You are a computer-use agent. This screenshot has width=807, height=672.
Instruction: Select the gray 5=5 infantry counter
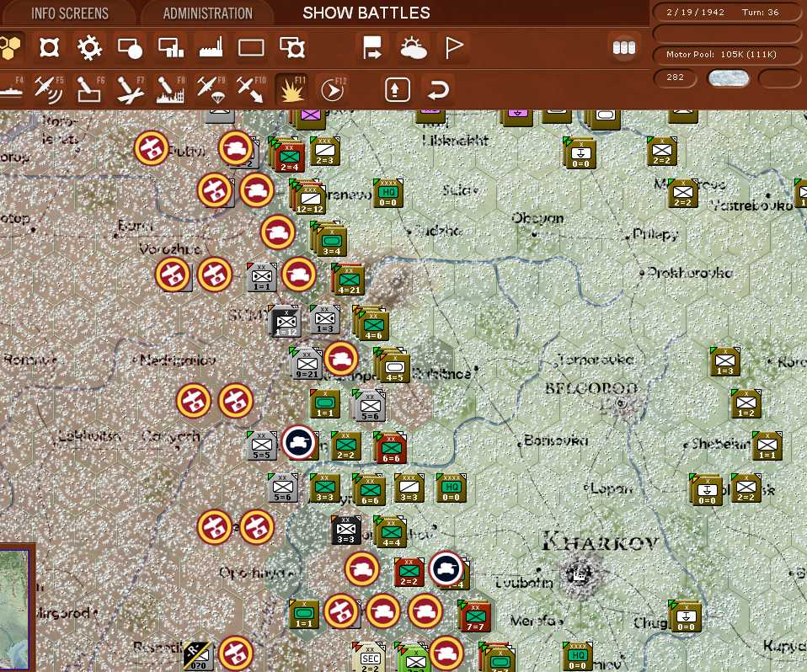click(261, 445)
